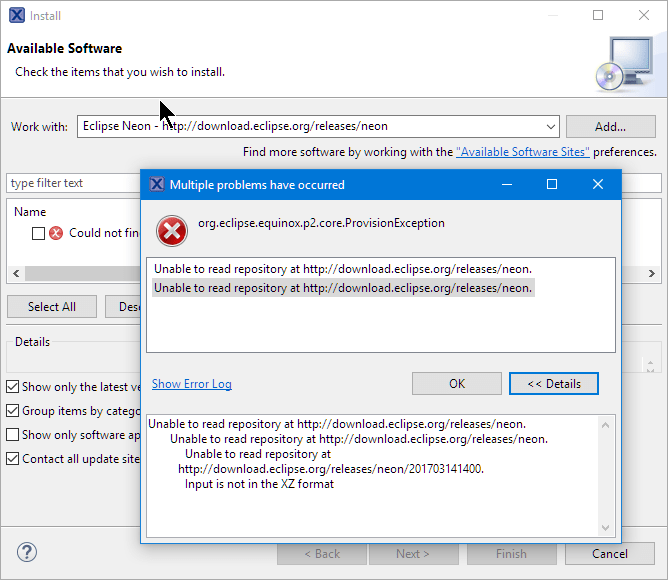Select first 'Unable to read repository' list entry
This screenshot has width=668, height=580.
pyautogui.click(x=343, y=269)
